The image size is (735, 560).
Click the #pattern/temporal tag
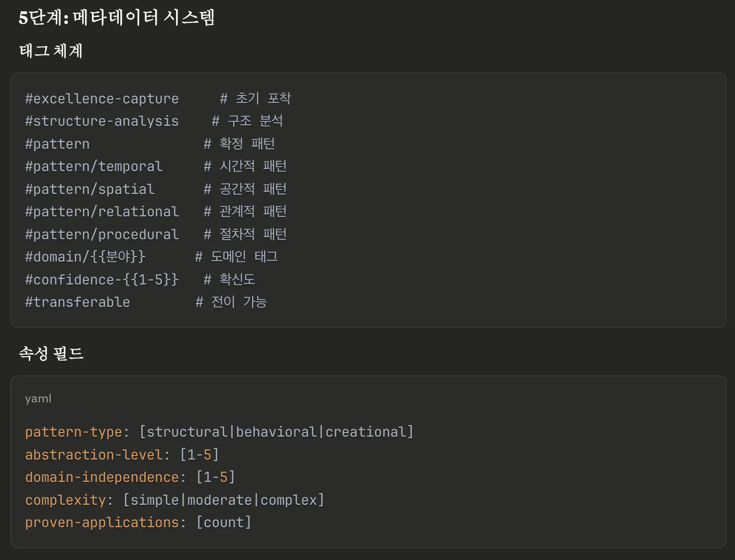[94, 167]
